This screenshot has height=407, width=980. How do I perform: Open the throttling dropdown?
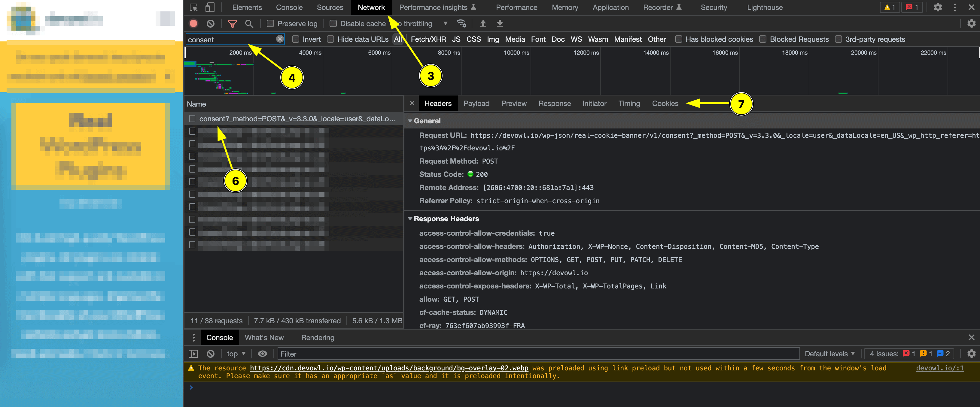[x=445, y=23]
